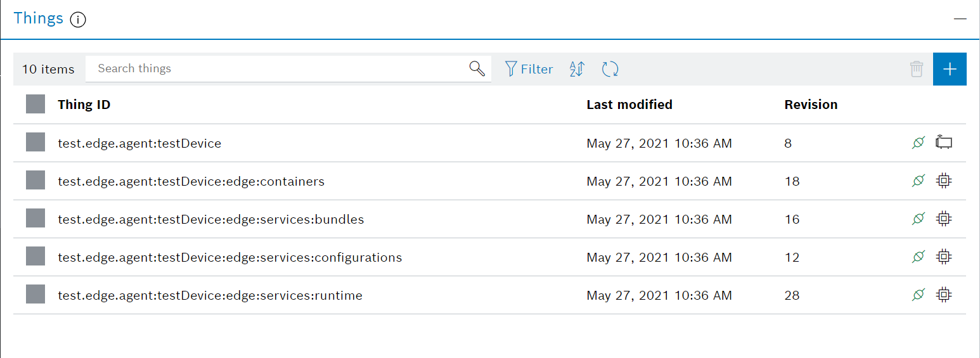This screenshot has height=358, width=980.
Task: Click the trash delete icon
Action: click(x=917, y=69)
